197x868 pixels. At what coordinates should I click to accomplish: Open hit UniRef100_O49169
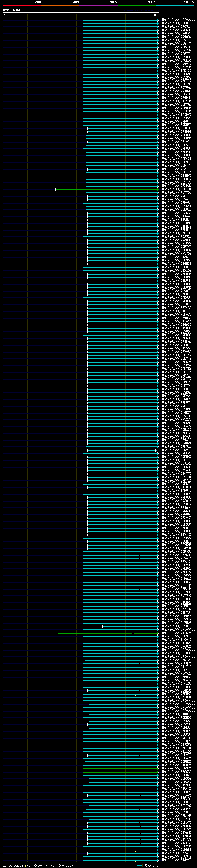[176, 270]
